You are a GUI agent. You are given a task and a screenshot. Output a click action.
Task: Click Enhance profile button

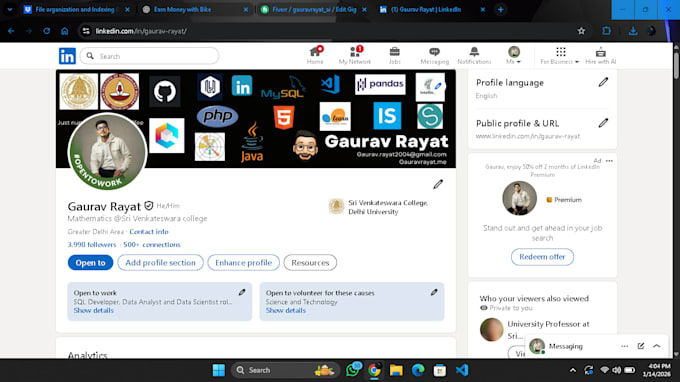[x=244, y=263]
